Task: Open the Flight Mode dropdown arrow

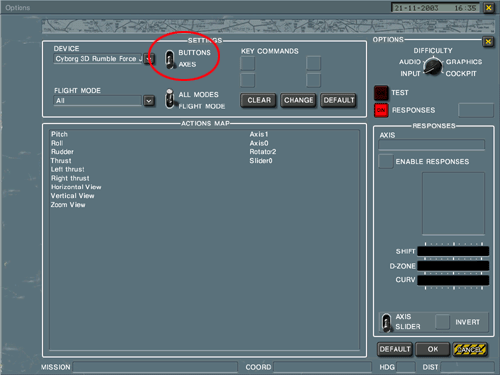Action: pyautogui.click(x=149, y=101)
